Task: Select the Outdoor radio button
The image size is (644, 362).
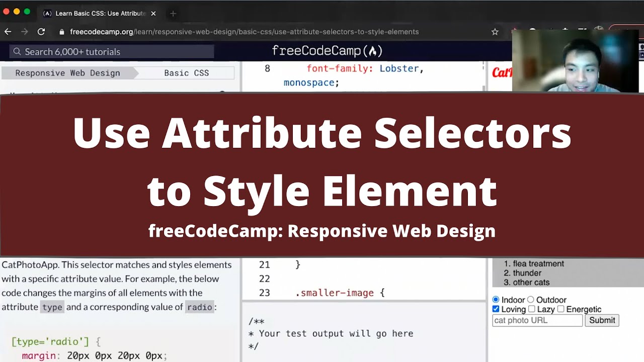Action: pos(530,300)
